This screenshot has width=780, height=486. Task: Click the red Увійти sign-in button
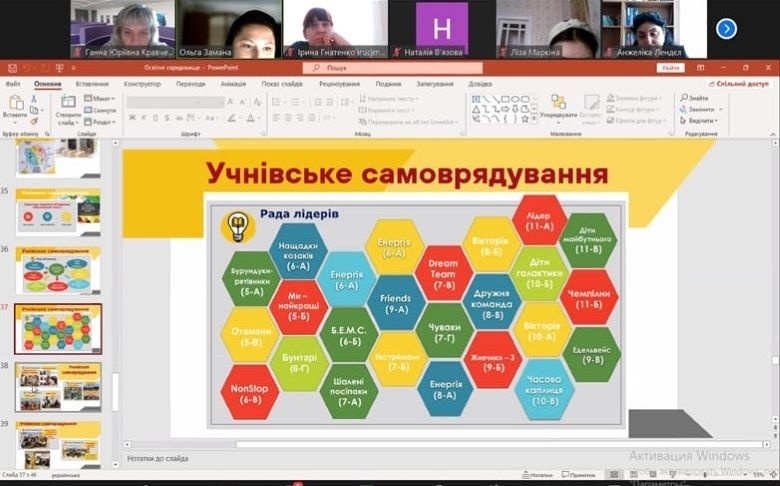[671, 68]
